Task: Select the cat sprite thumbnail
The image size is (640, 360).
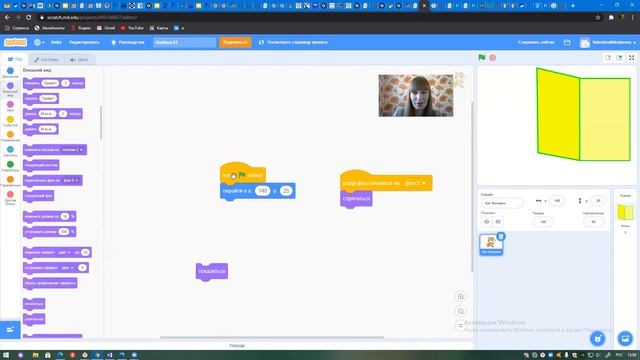Action: 491,245
